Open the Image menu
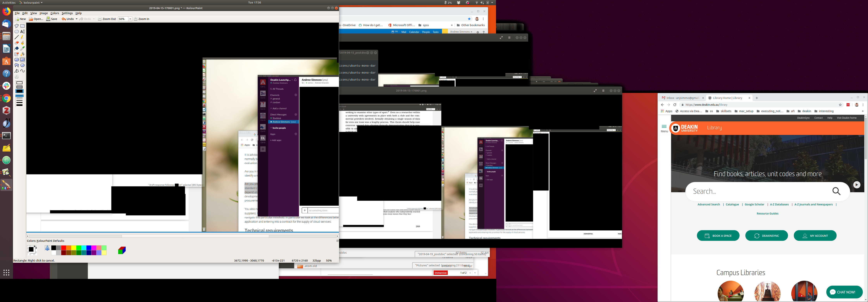868x302 pixels. [x=43, y=14]
